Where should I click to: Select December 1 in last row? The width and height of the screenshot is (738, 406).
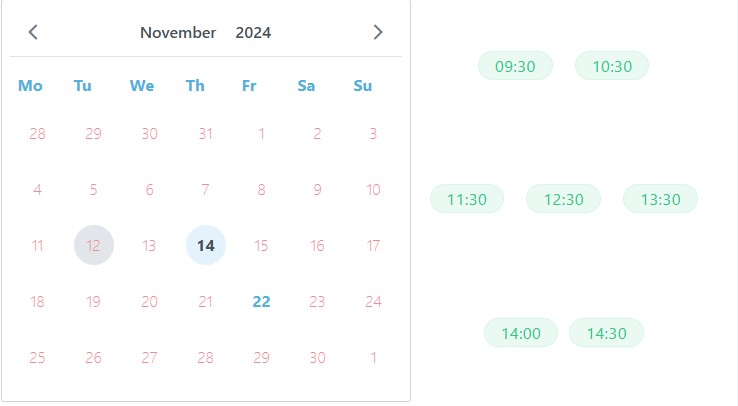(x=373, y=357)
